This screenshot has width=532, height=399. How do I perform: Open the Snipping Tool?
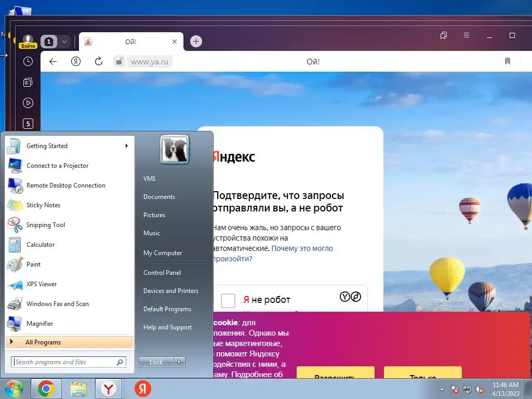(x=70, y=224)
